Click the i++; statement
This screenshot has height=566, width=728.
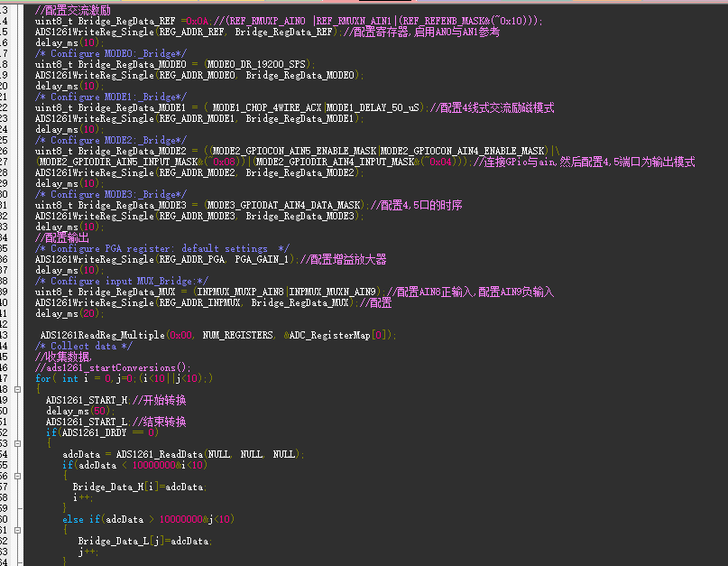83,497
